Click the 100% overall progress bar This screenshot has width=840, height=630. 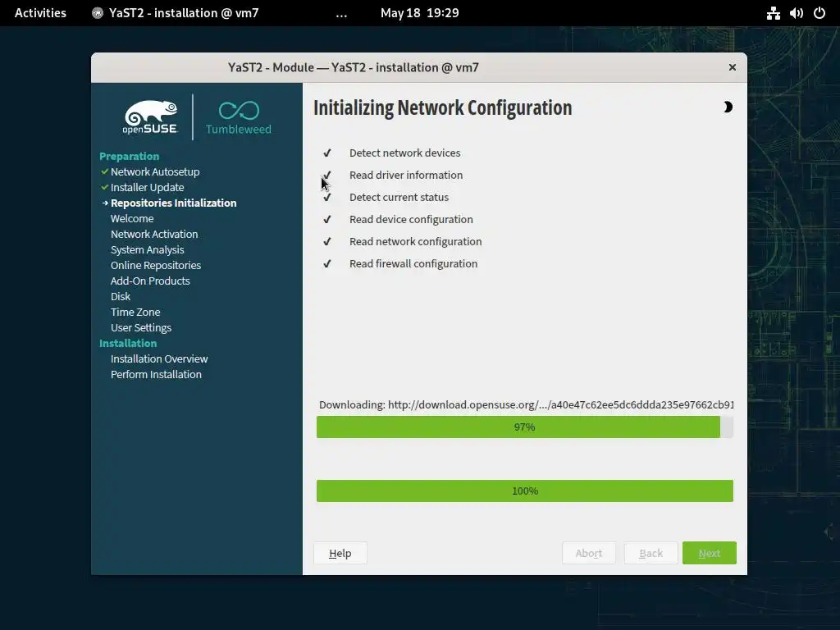pos(524,491)
